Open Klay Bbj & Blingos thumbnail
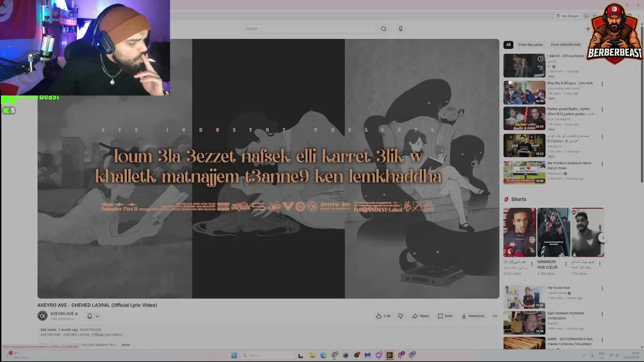 [524, 93]
